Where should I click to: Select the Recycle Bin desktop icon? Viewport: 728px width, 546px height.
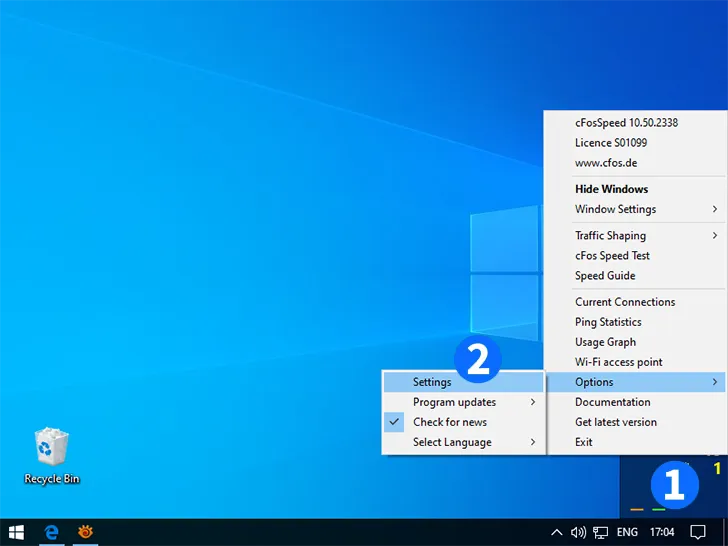point(52,456)
